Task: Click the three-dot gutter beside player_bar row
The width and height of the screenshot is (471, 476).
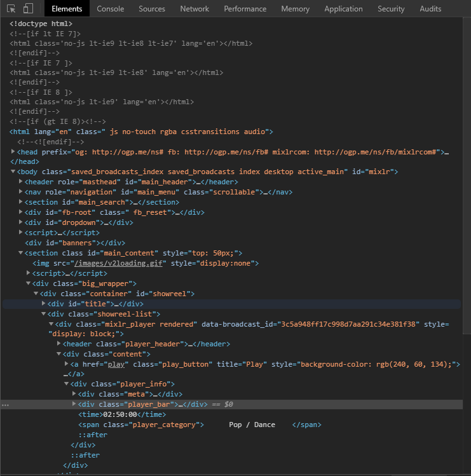Action: (5, 405)
